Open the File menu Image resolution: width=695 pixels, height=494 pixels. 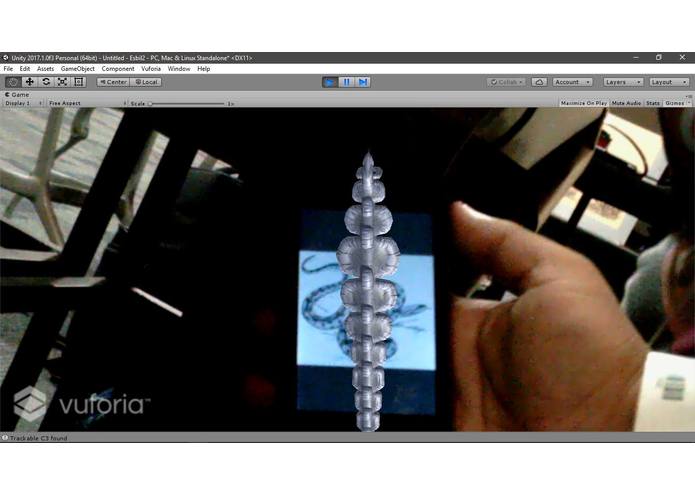[8, 69]
